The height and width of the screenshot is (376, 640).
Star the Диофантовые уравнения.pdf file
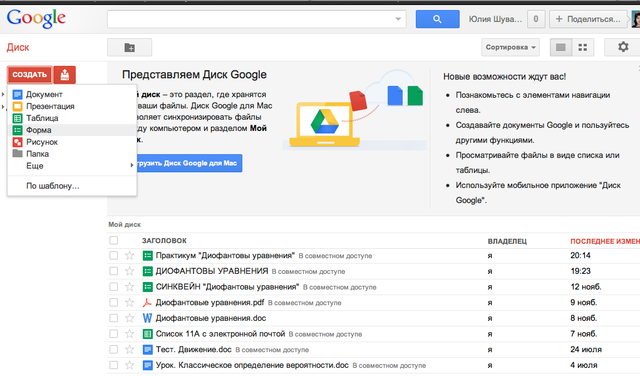(x=129, y=303)
